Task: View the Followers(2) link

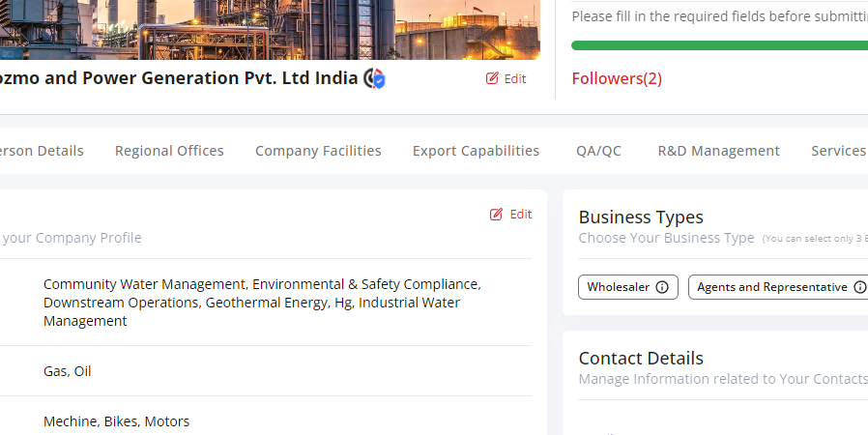Action: (617, 79)
